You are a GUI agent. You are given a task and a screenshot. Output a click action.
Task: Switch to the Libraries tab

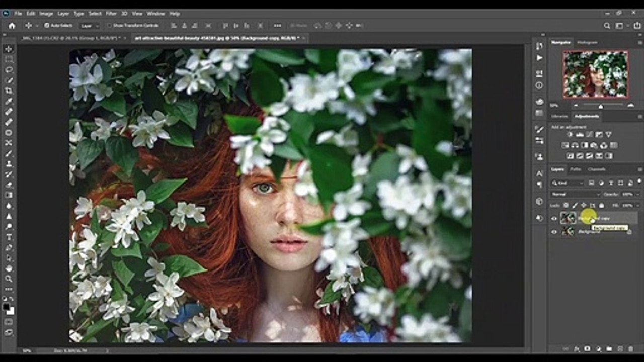point(559,117)
